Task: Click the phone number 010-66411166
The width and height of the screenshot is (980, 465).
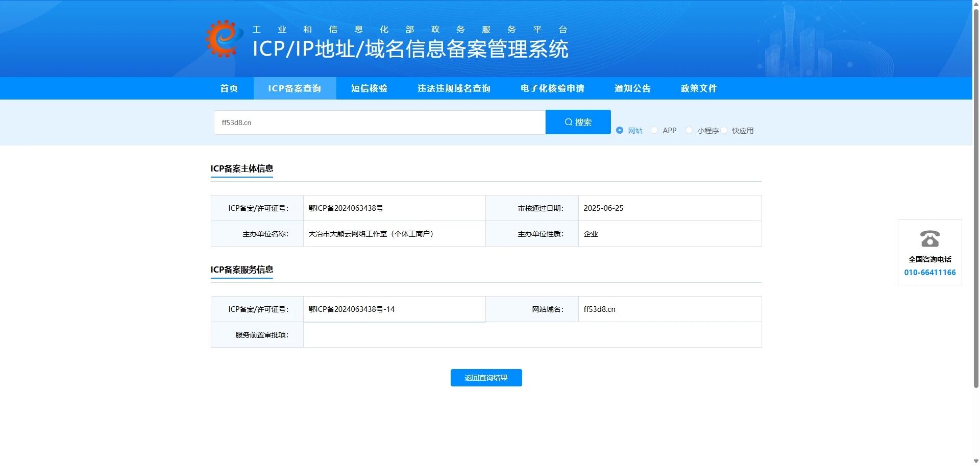Action: click(929, 273)
